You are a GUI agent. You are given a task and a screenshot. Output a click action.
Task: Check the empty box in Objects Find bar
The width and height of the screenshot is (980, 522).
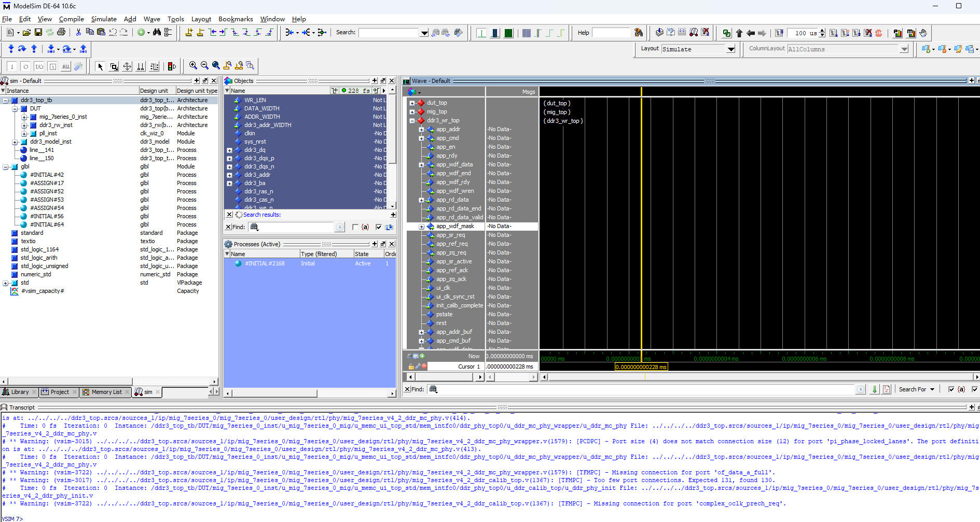point(355,227)
